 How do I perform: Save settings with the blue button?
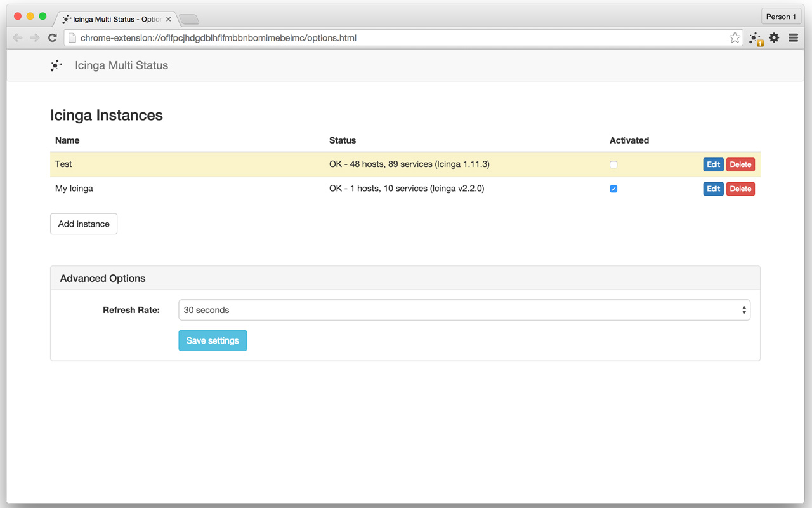pos(213,340)
